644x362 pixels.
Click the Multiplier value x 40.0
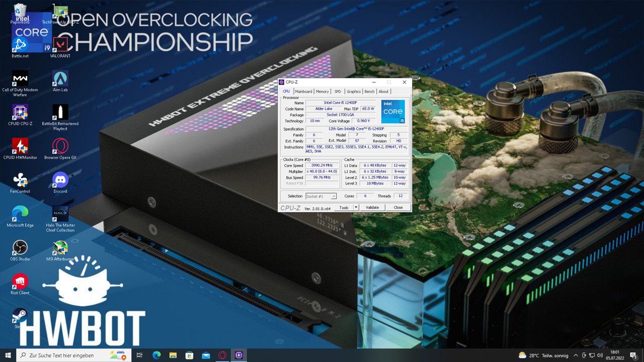(322, 171)
